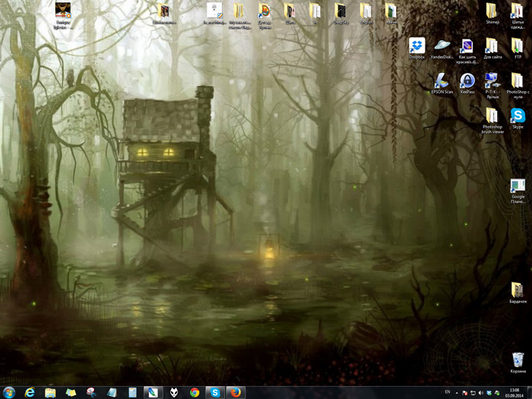532x399 pixels.
Task: Click the taskbar clock showing 13:08
Action: pyautogui.click(x=515, y=393)
